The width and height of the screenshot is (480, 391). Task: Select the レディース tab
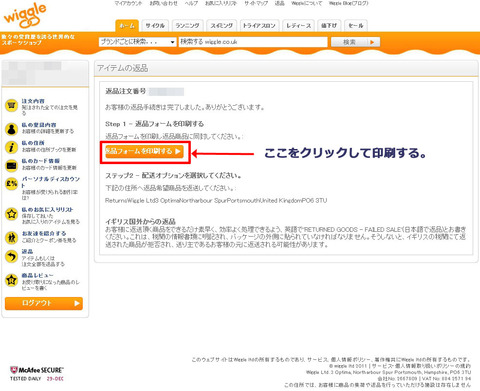click(298, 26)
